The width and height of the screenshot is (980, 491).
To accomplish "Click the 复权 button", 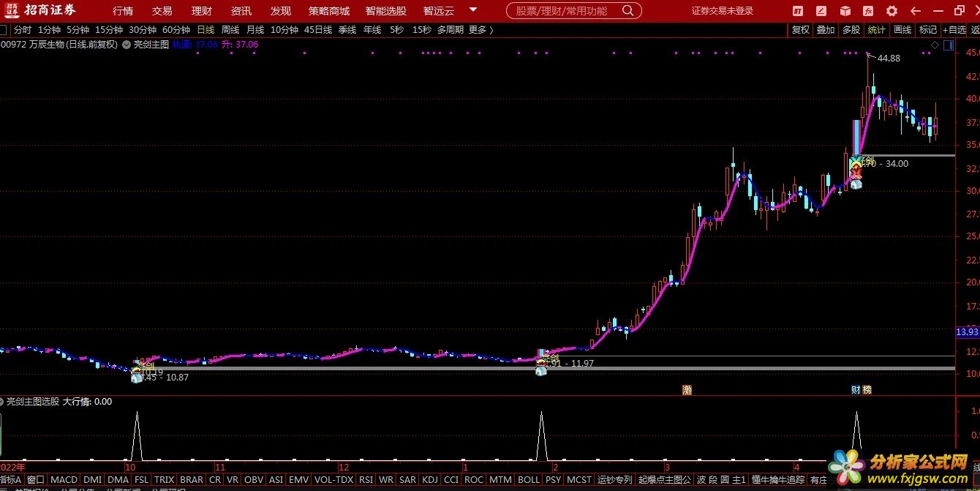I will [x=801, y=30].
